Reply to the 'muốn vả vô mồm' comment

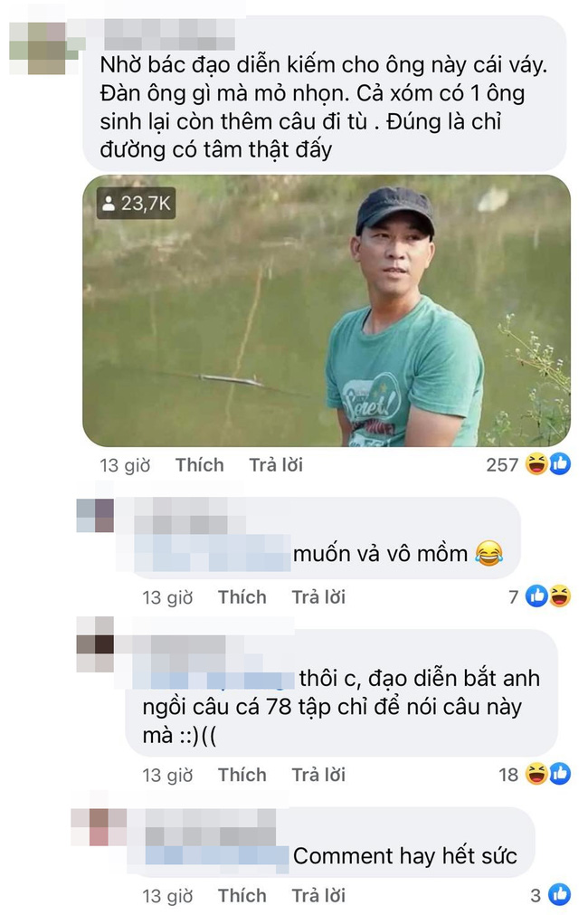[318, 597]
